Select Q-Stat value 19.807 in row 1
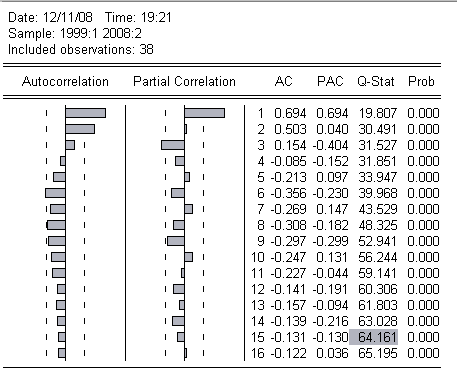The width and height of the screenshot is (457, 369). coord(378,113)
